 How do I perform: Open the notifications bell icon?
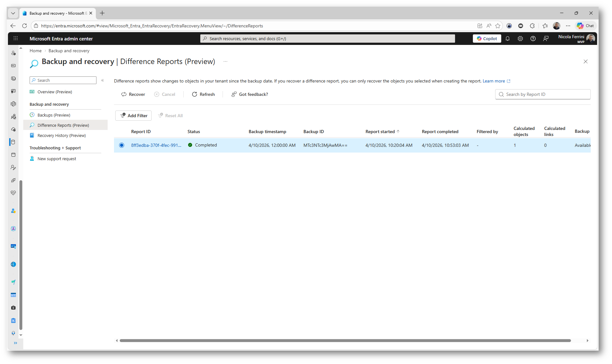pos(508,39)
